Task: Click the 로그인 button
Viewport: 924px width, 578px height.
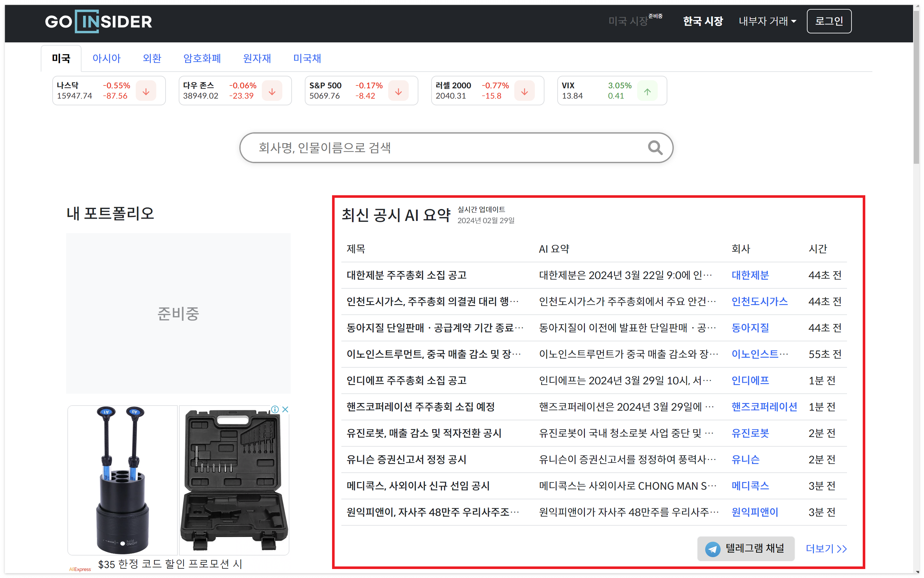Action: [x=829, y=21]
